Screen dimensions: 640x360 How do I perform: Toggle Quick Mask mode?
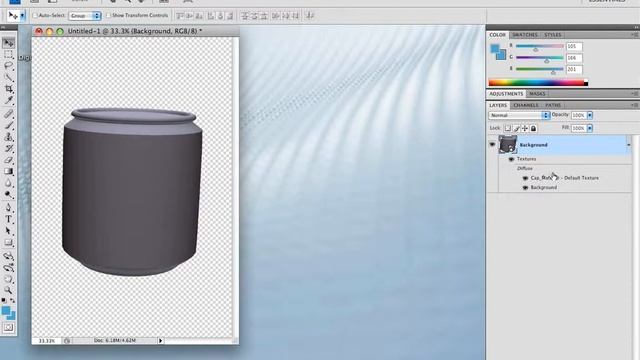tap(9, 327)
